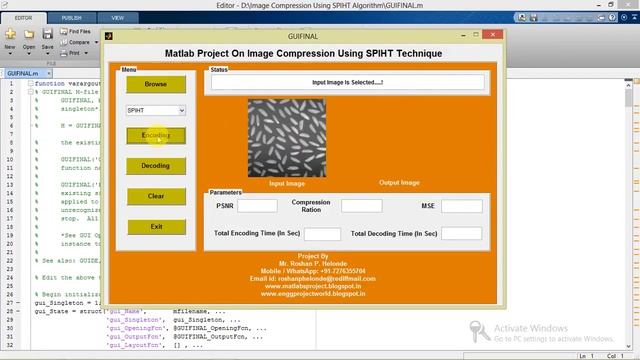Screen dimensions: 640x360
Task: Open the dropdown arrow under Open
Action: [x=29, y=53]
